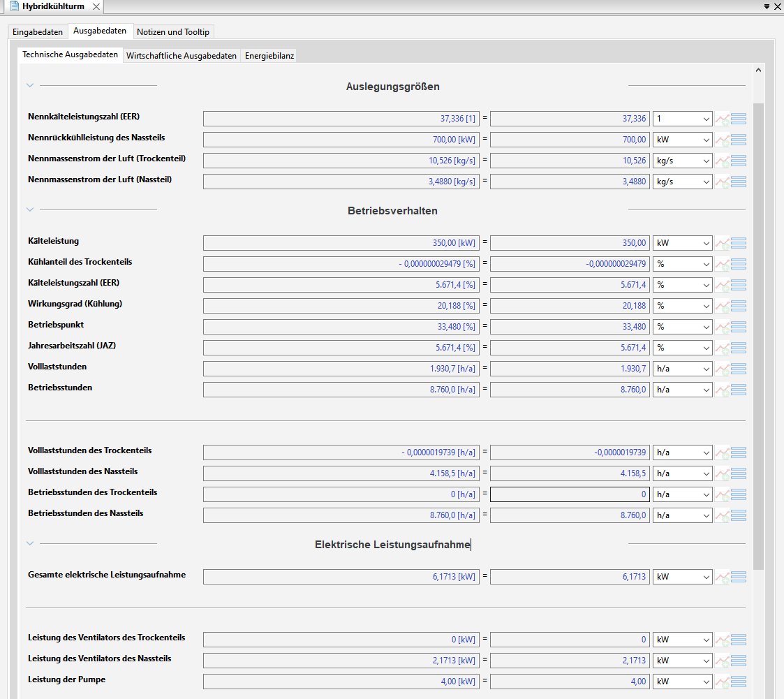
Task: Open panel options dropdown arrow at top right
Action: click(767, 6)
